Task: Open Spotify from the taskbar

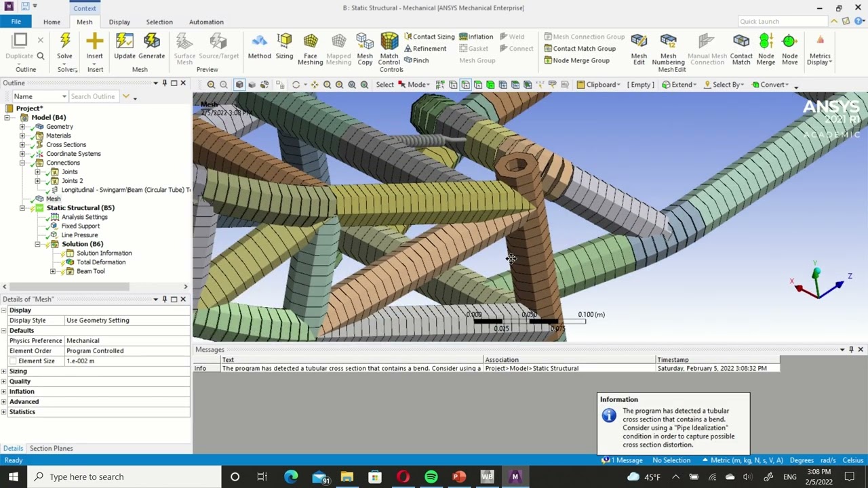Action: coord(431,476)
